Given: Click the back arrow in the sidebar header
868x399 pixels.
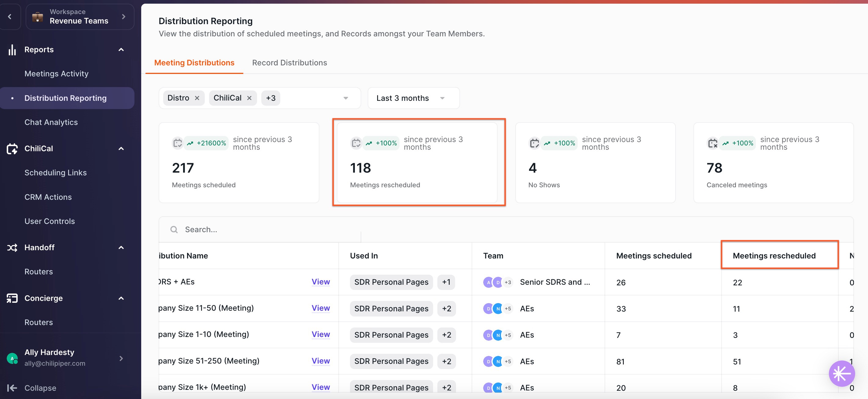Looking at the screenshot, I should [10, 16].
